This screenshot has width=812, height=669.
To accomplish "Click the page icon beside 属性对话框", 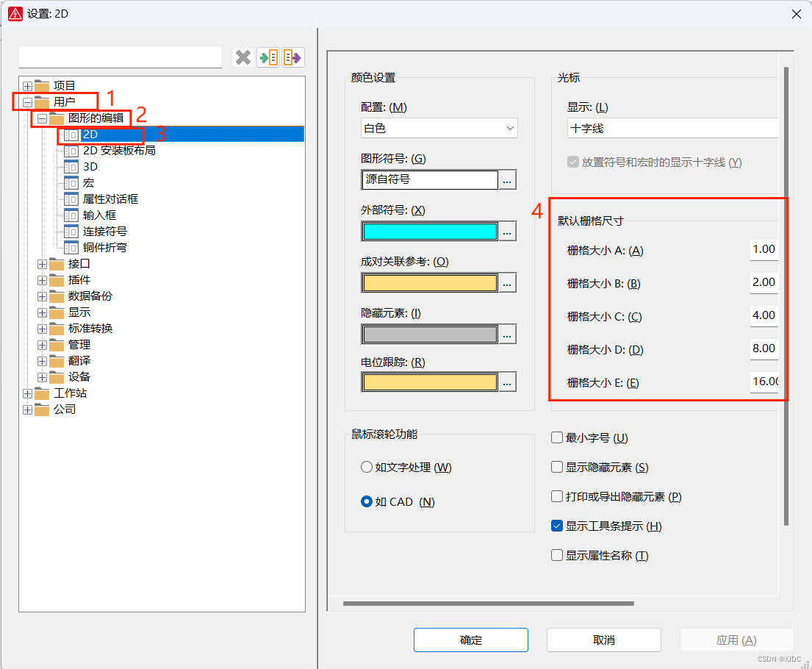I will click(x=71, y=199).
